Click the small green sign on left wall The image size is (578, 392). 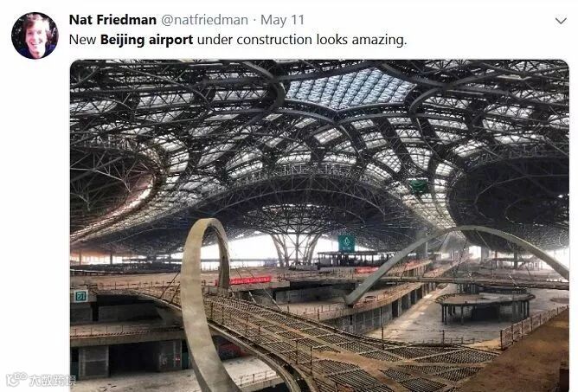80,296
